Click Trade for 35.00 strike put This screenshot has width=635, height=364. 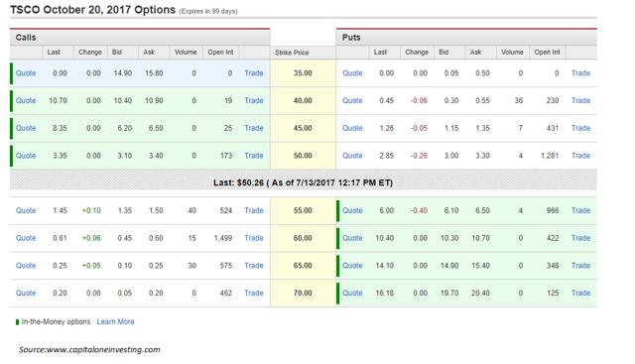point(580,73)
